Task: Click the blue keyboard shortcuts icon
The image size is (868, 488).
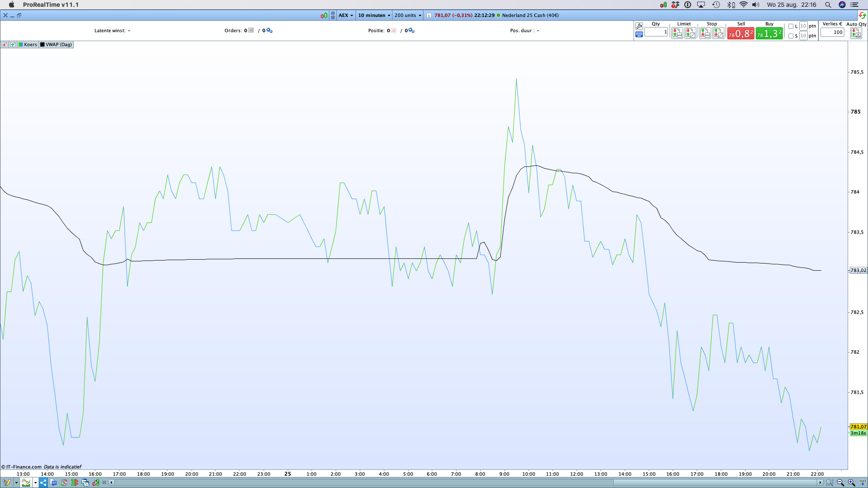Action: (639, 34)
